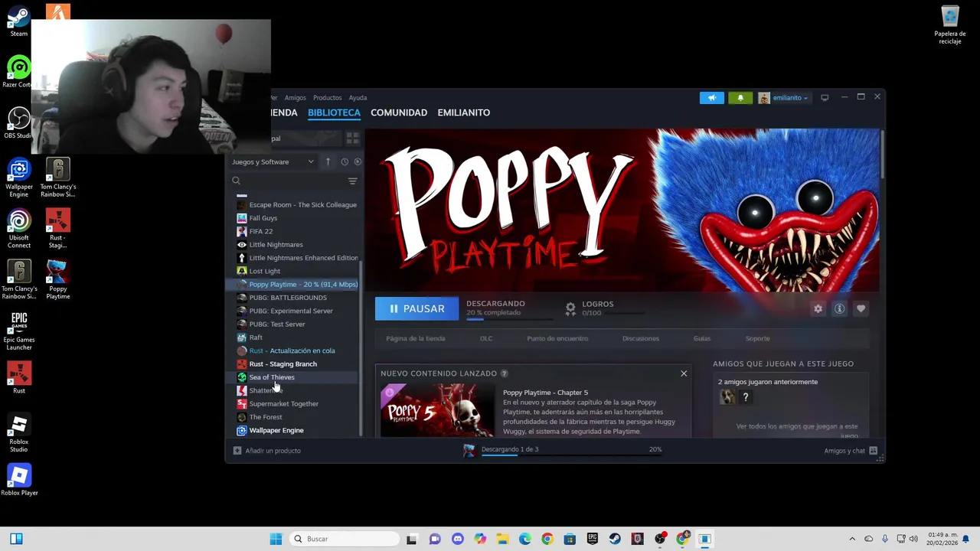Open the Roblox Studio desktop icon
The image size is (980, 551).
(19, 432)
